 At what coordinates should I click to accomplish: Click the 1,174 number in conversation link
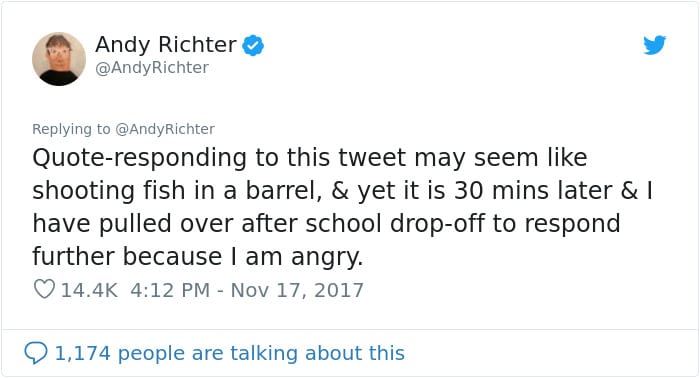[82, 353]
